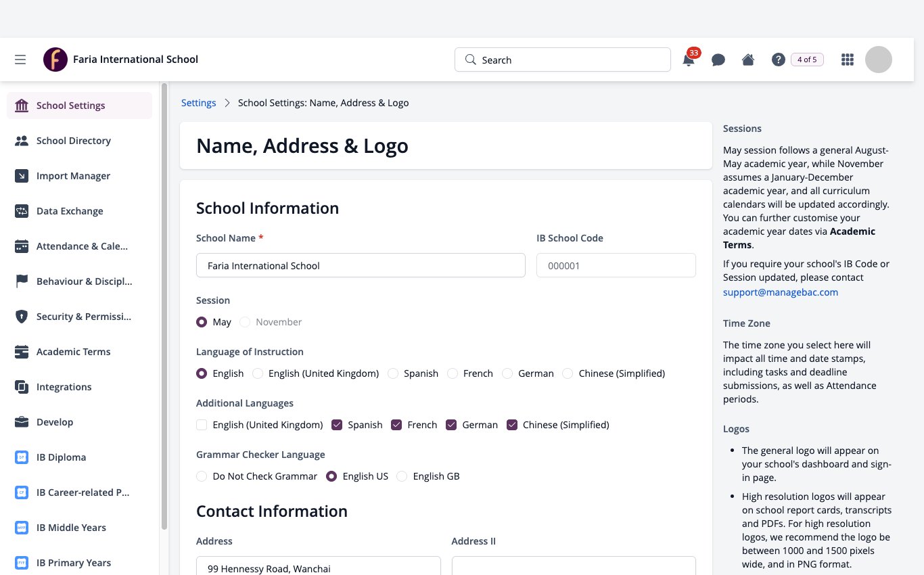Open the apps grid launcher
This screenshot has height=575, width=924.
point(847,60)
